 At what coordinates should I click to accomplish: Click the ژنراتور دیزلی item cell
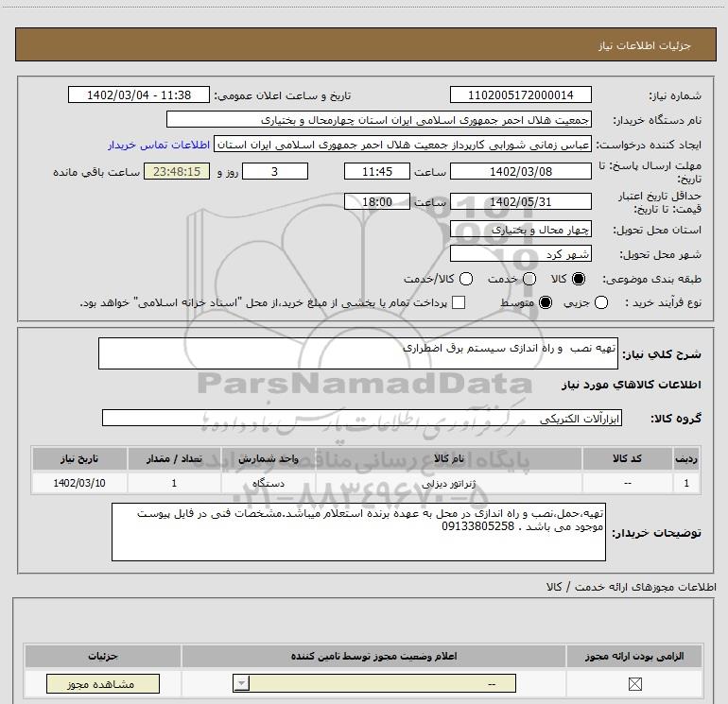(448, 483)
